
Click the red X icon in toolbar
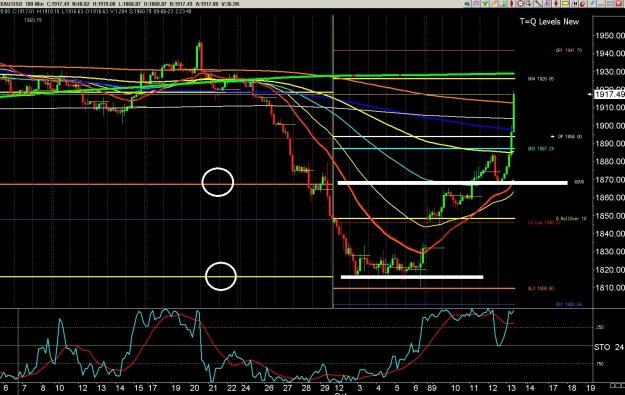[x=619, y=4]
